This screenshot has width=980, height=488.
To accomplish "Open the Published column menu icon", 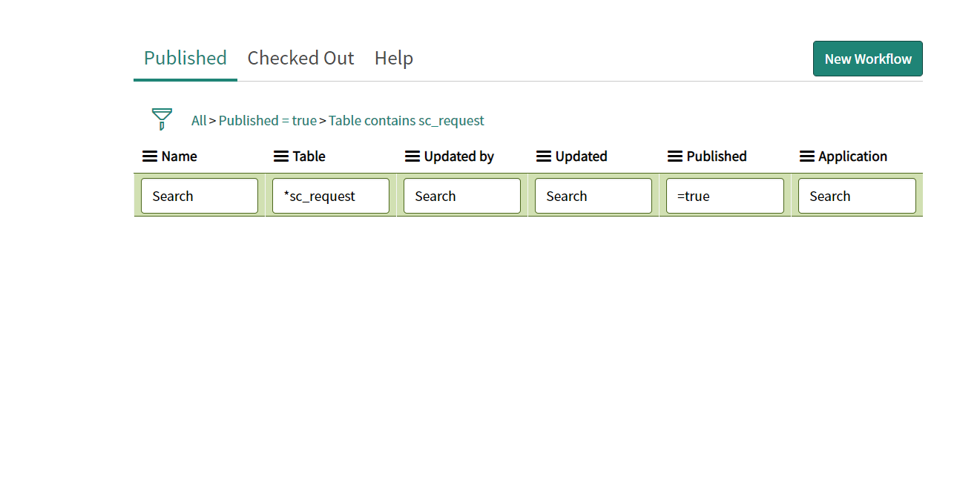I will [675, 156].
